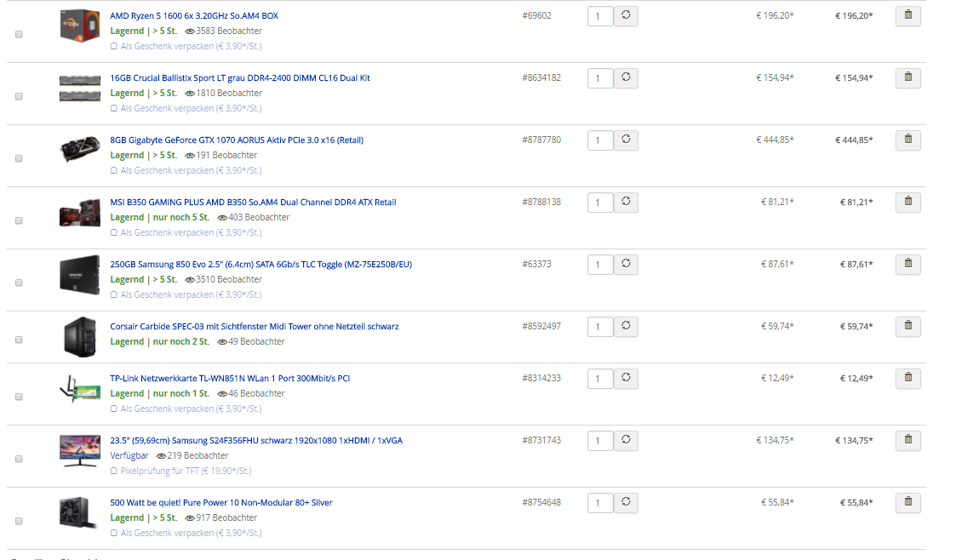This screenshot has width=956, height=560.
Task: Edit quantity field for Samsung 850 Evo
Action: pos(600,265)
